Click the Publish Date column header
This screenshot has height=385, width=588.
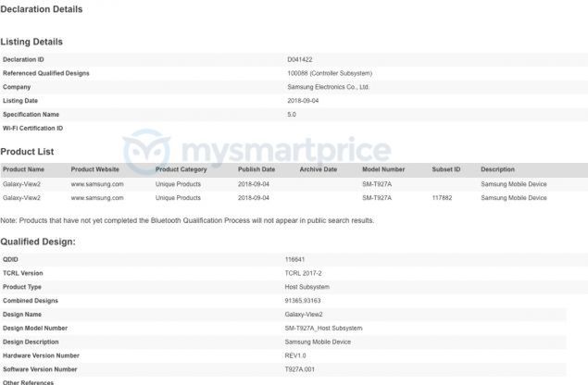256,169
